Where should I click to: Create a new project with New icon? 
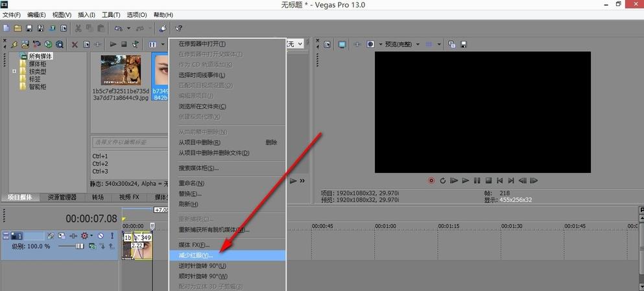[6, 29]
